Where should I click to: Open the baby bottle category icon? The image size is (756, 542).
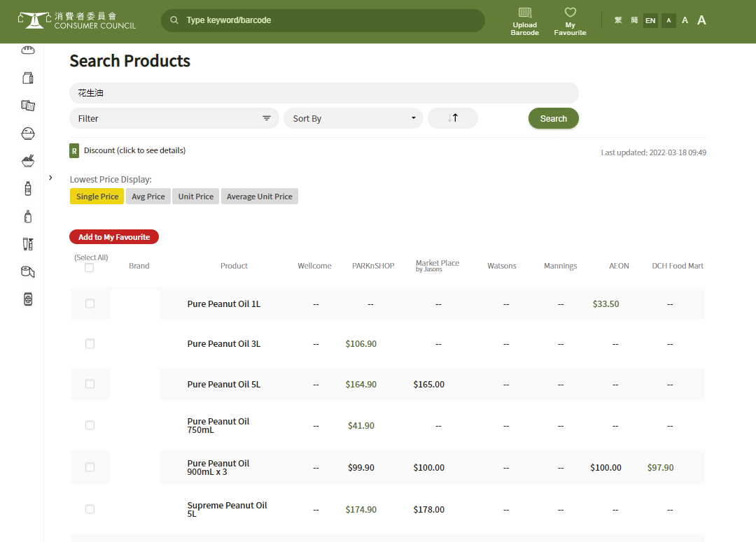(x=28, y=216)
